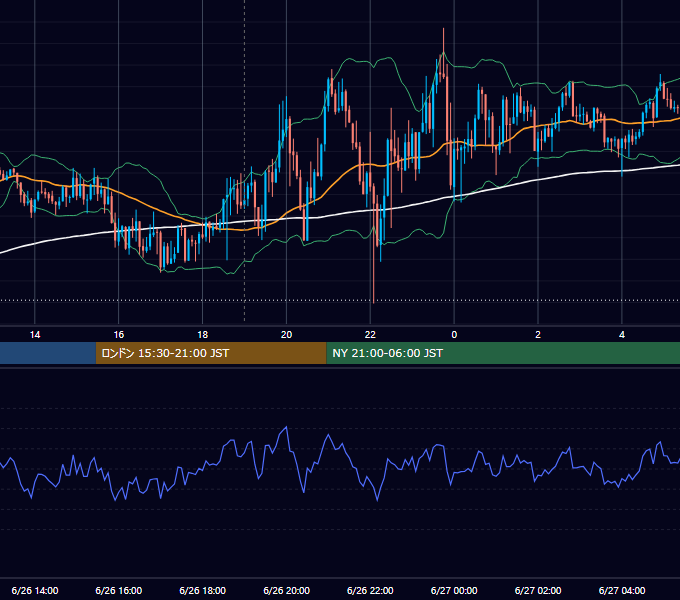Click the 6/26 22:00 date label
This screenshot has height=600, width=680.
point(370,590)
